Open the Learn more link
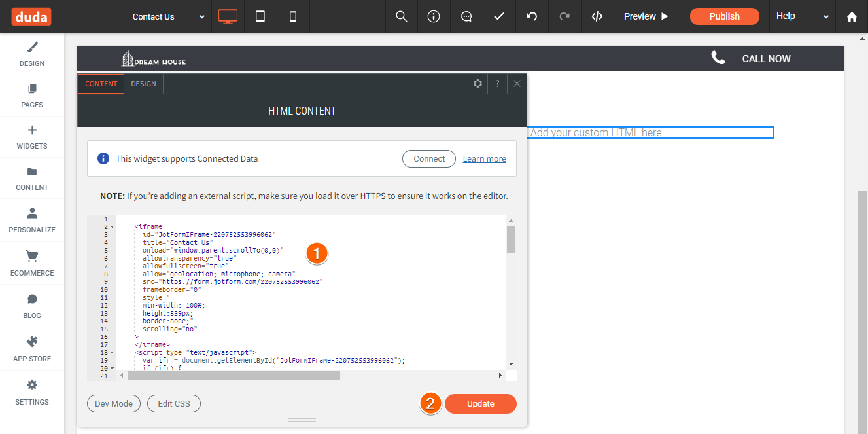Viewport: 868px width, 434px height. pyautogui.click(x=484, y=158)
